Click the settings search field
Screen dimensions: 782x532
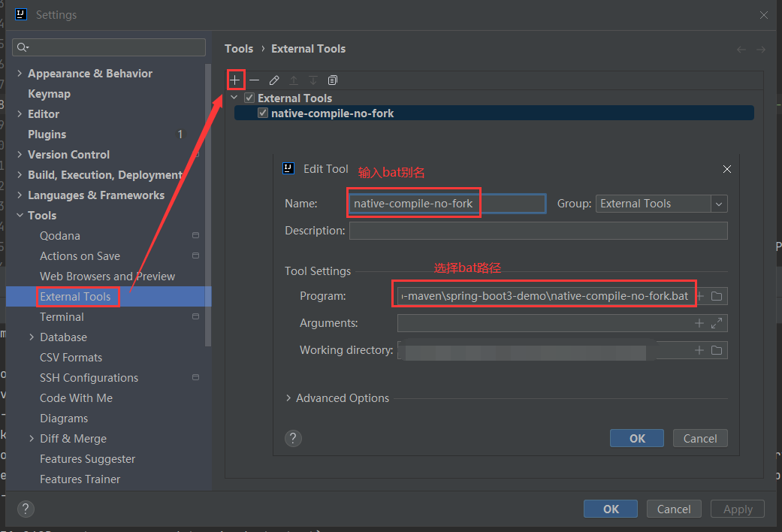(108, 47)
